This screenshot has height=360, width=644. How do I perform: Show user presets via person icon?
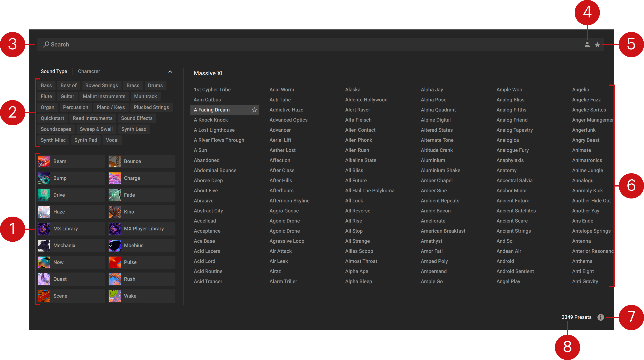pyautogui.click(x=587, y=45)
